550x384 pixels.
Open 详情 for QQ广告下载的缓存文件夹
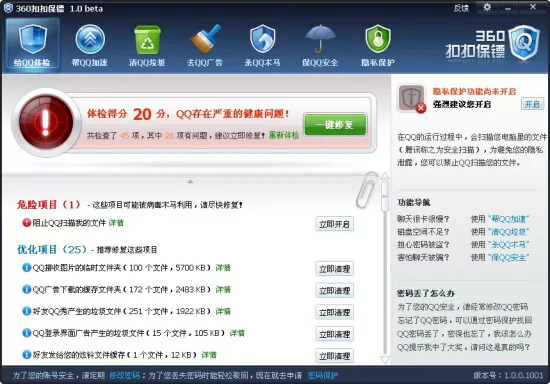click(223, 290)
